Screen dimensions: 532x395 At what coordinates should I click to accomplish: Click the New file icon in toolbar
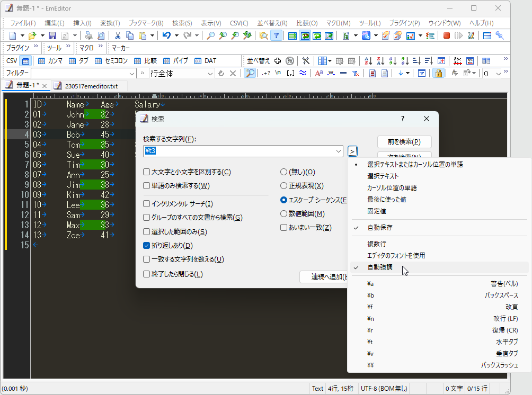(13, 35)
